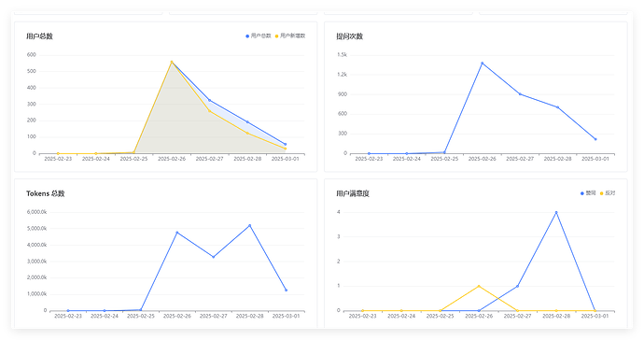644x340 pixels.
Task: Select the 2025-02-27 point in 提问次数 chart
Action: point(520,93)
